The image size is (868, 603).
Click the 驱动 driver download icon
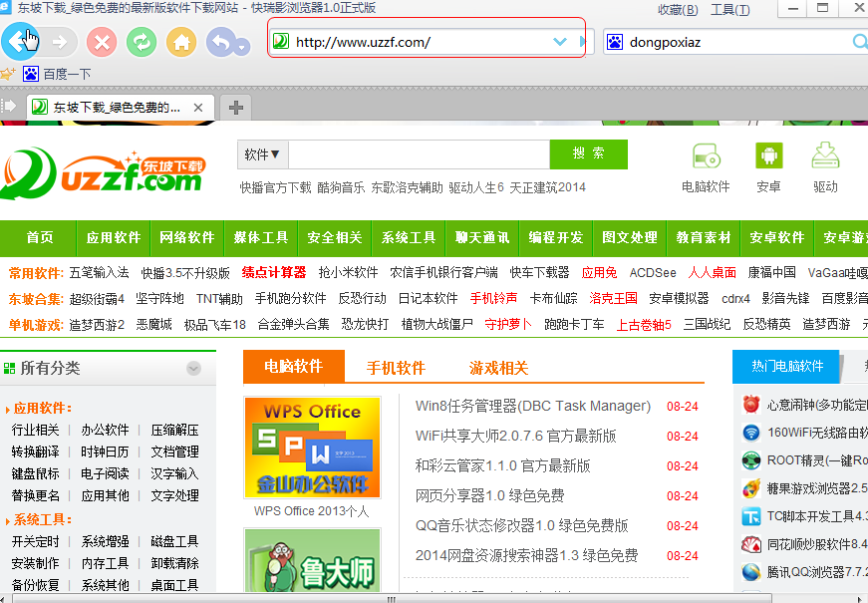tap(825, 155)
